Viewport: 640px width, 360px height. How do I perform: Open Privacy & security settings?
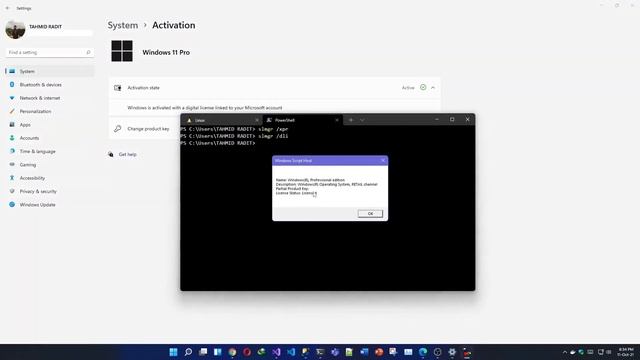(38, 191)
